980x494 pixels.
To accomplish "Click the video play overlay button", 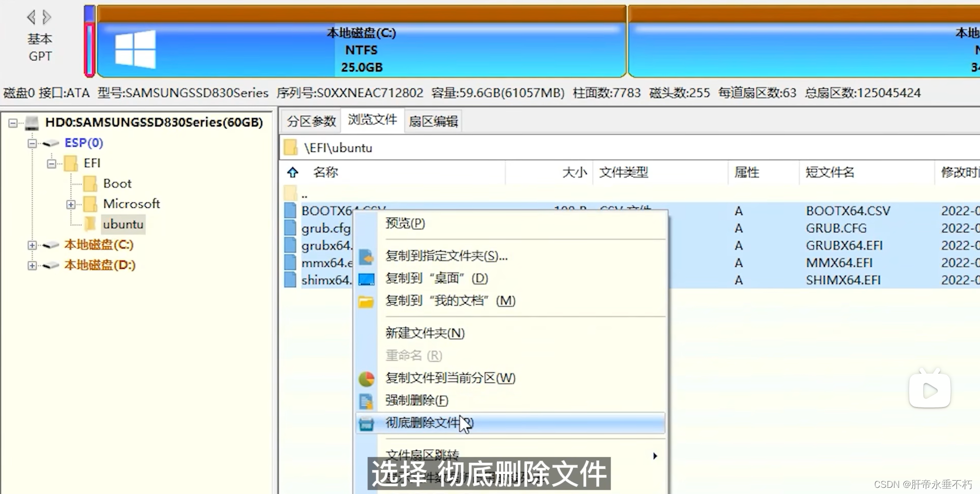I will pos(930,390).
